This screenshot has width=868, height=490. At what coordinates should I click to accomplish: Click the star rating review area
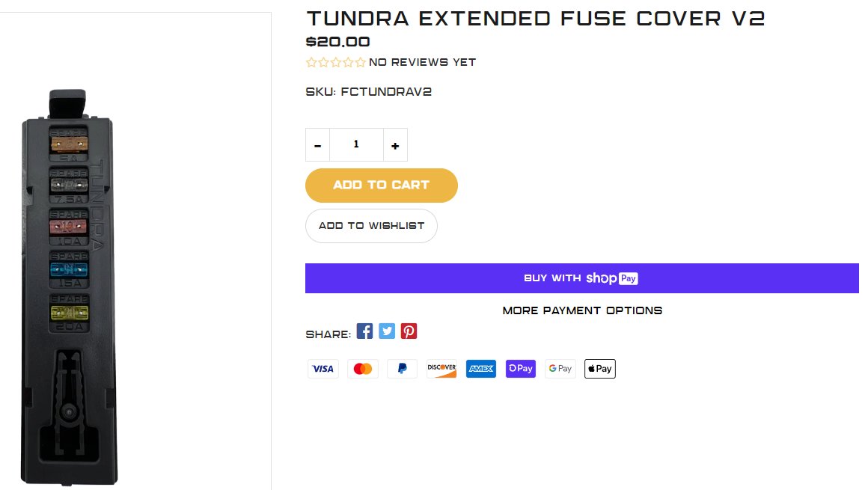coord(391,63)
